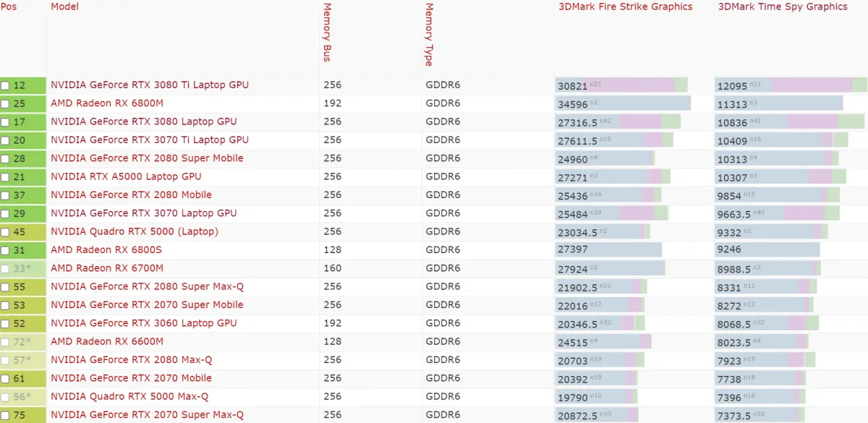Screen dimensions: 868x423
Task: Open AMD Radeon RX 6800S link
Action: point(106,249)
